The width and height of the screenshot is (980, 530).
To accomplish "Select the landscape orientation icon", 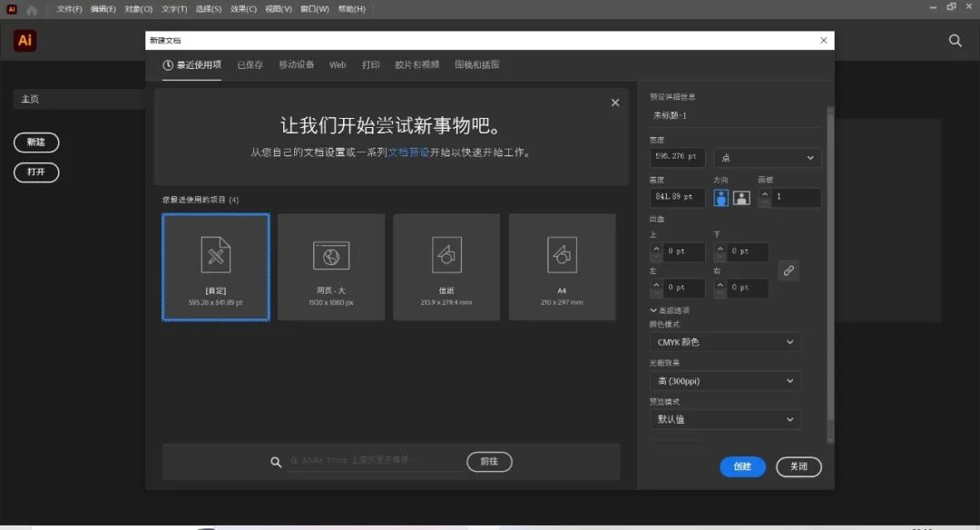I will (x=740, y=197).
